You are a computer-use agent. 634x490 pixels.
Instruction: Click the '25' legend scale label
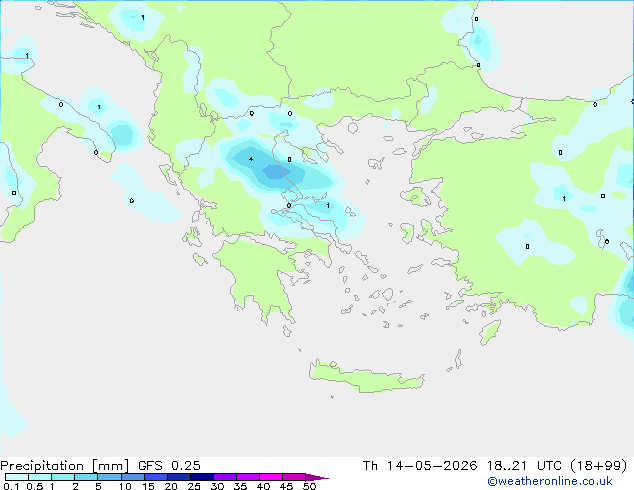click(x=194, y=486)
